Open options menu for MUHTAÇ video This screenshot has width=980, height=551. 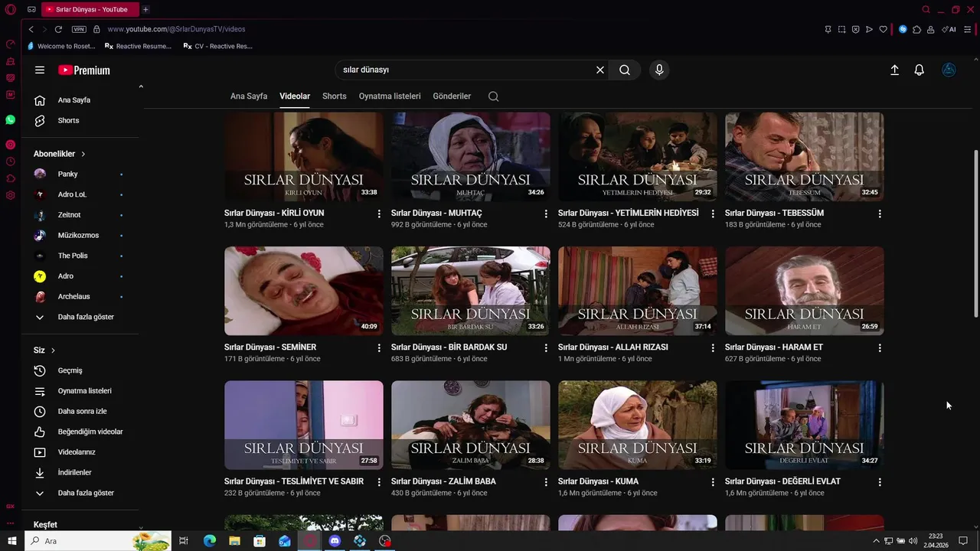pos(546,214)
